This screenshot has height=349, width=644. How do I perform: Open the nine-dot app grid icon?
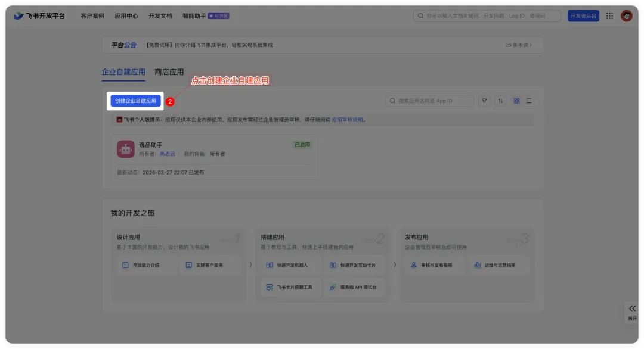[609, 16]
